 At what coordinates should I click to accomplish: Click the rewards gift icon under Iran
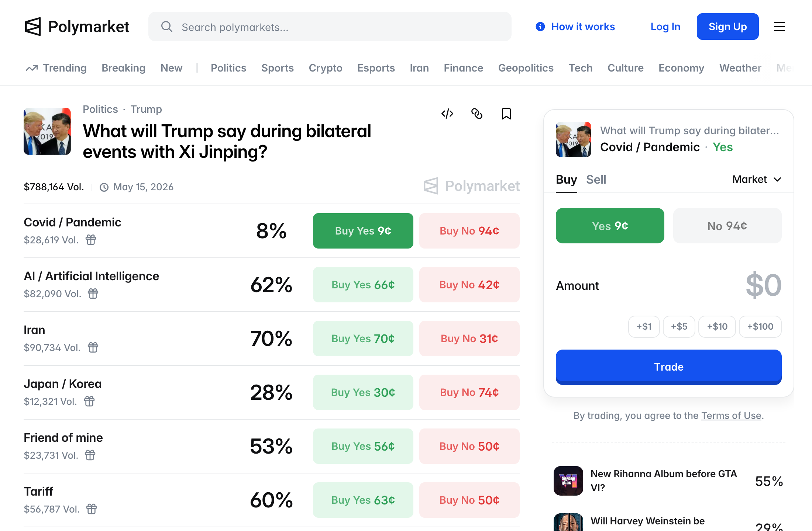[93, 348]
